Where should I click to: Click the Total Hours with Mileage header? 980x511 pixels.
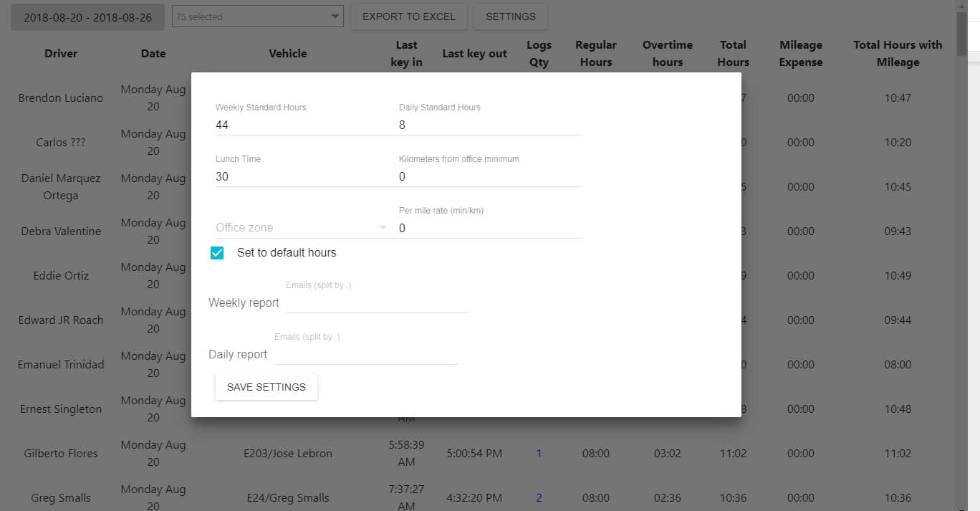898,54
